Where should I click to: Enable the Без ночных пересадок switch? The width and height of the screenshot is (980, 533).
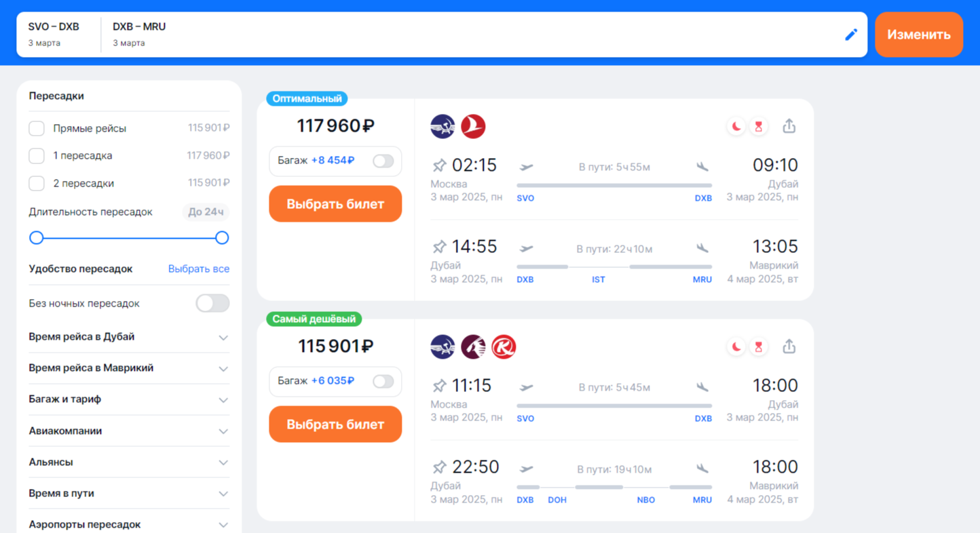tap(212, 303)
